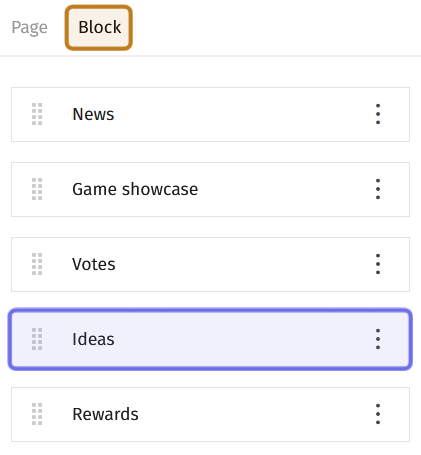Viewport: 421px width, 455px height.
Task: Open three-dot menu for Game showcase
Action: click(378, 189)
